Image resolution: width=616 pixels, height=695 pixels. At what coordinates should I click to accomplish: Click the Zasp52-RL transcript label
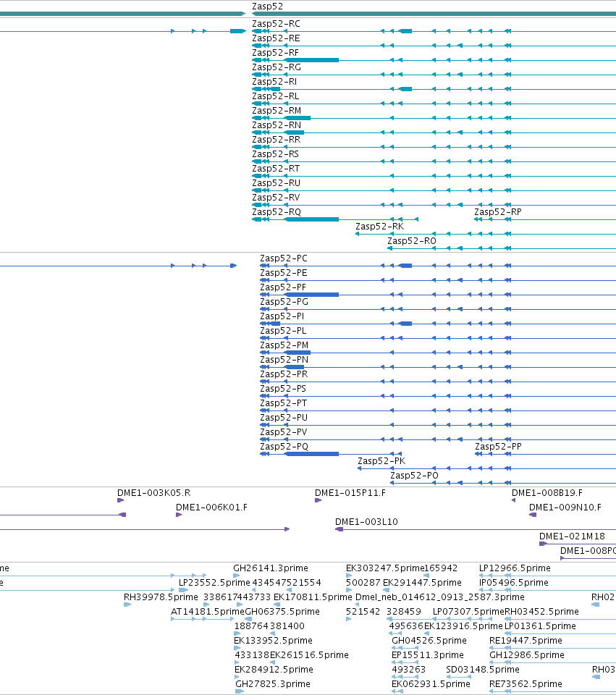point(275,96)
